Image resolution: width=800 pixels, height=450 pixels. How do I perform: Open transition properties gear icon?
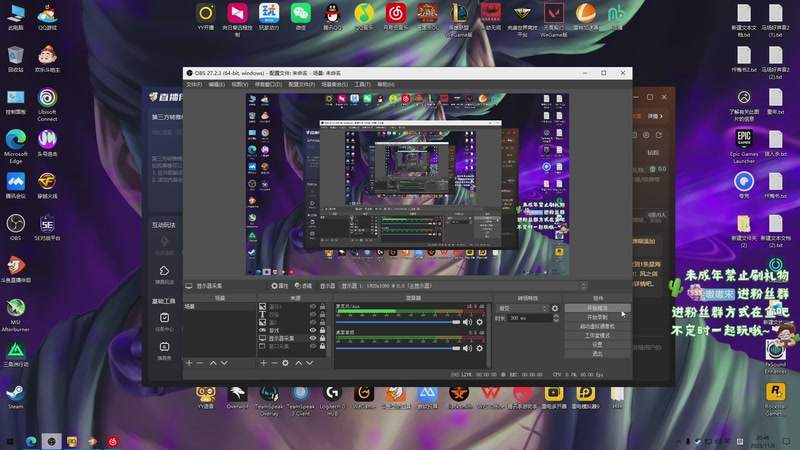click(x=555, y=308)
